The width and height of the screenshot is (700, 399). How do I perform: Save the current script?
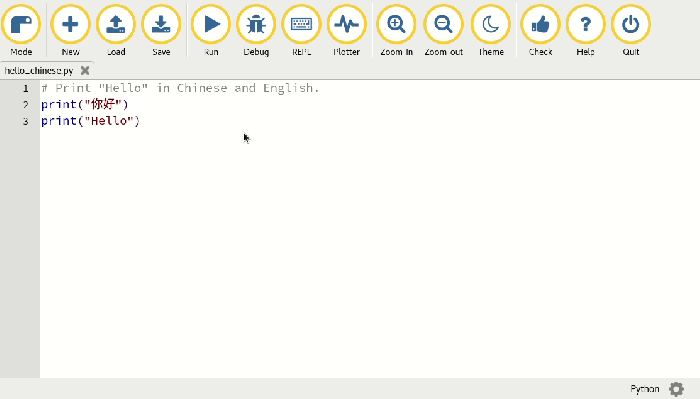click(x=161, y=30)
